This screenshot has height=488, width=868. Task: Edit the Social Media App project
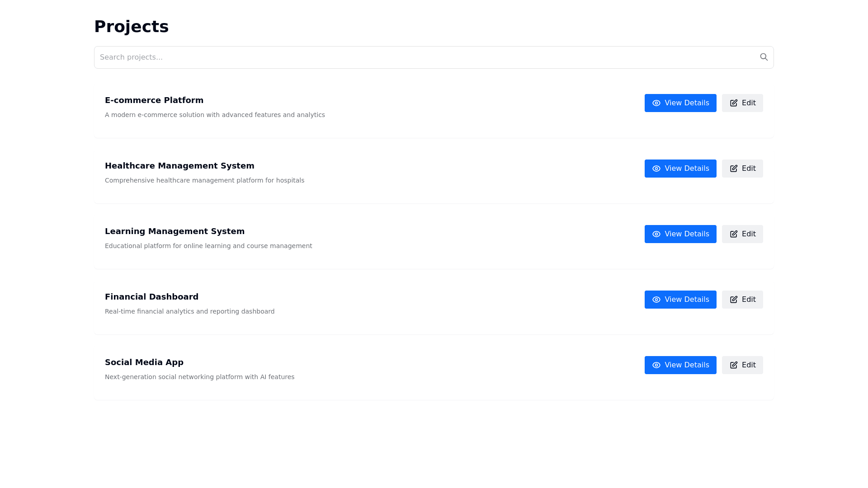[742, 365]
